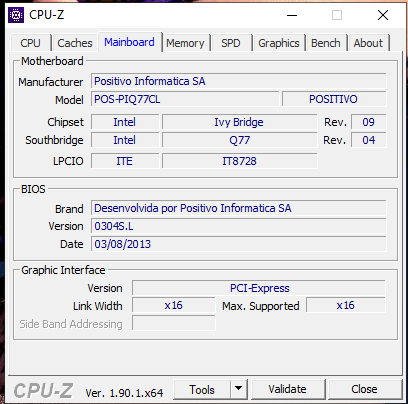Click graphic interface version PCI-Express
Viewport: 408px width, 404px height.
259,288
